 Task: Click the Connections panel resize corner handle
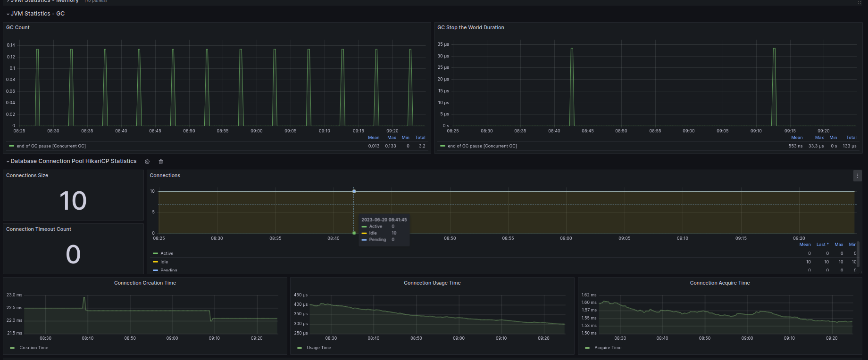[x=860, y=272]
